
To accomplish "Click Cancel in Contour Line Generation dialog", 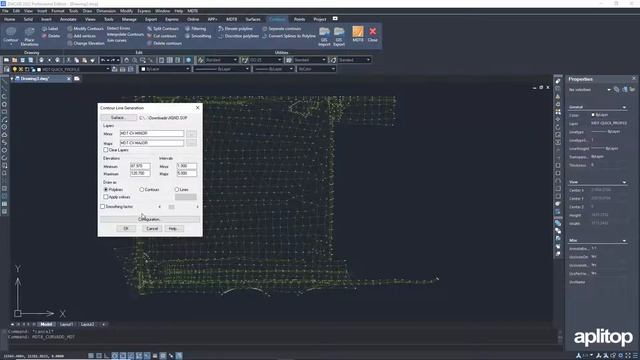I will tap(152, 229).
